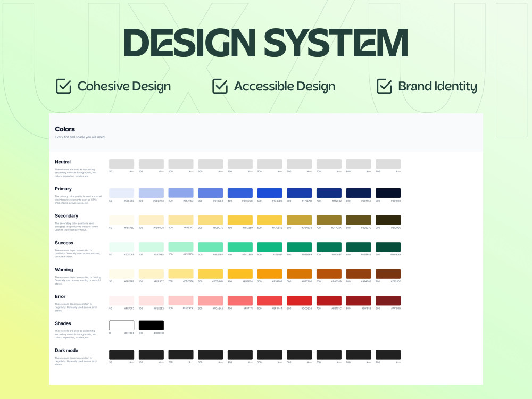This screenshot has height=399, width=532.
Task: Select a Dark mode 900 swatch
Action: click(388, 355)
